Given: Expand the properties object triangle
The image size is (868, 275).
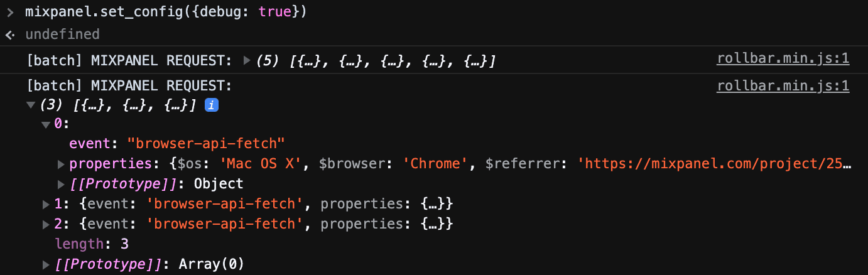Looking at the screenshot, I should (61, 164).
